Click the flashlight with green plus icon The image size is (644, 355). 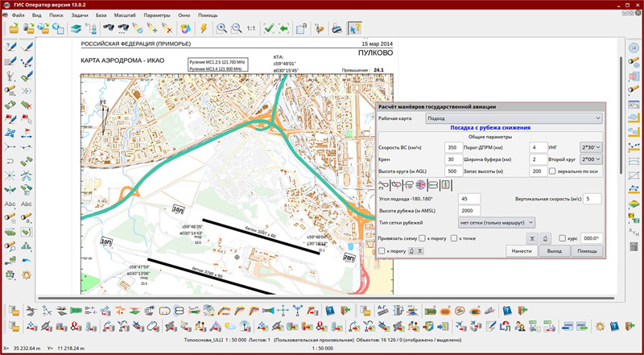(x=152, y=28)
